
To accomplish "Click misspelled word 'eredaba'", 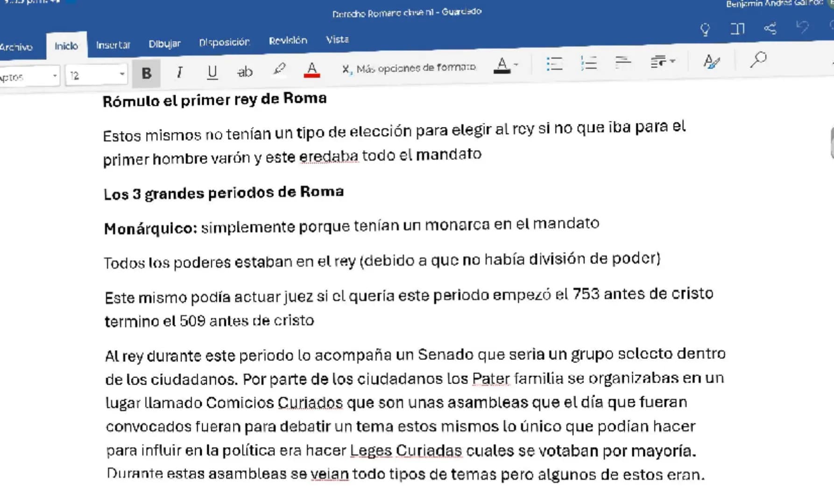I will (329, 156).
